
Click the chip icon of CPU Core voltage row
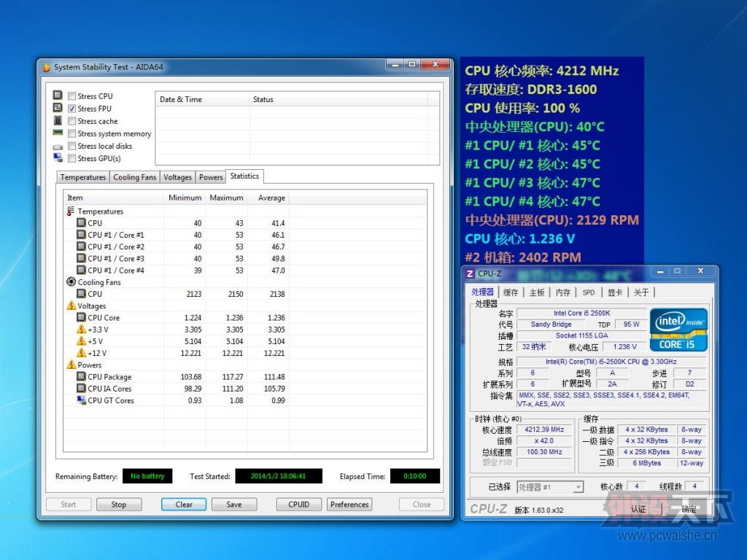82,317
